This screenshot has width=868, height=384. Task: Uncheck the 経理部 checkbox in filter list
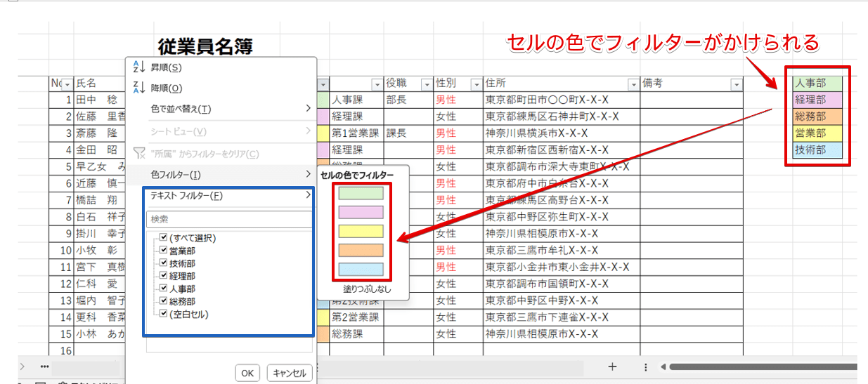[164, 276]
